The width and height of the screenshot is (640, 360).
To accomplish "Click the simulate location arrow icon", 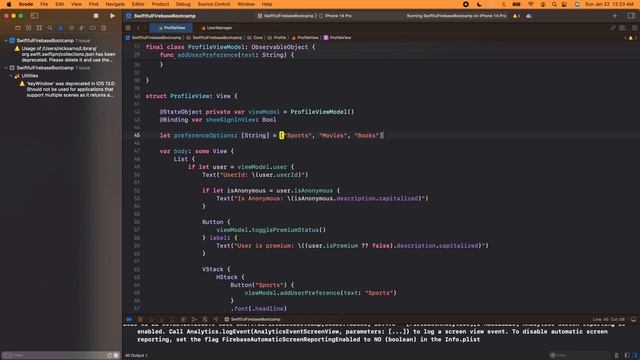I will pos(216,319).
